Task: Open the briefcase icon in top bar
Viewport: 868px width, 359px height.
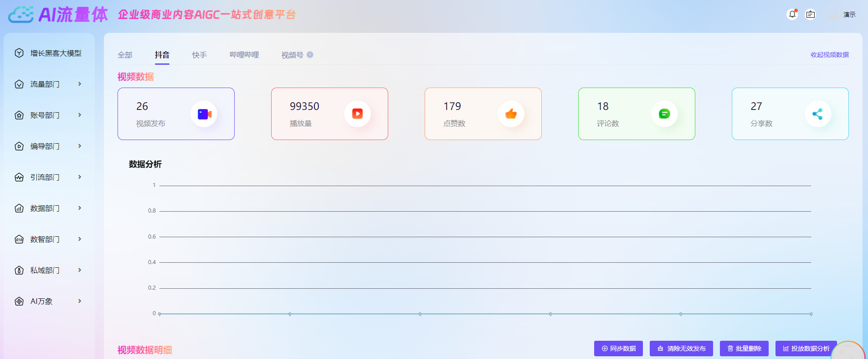Action: pos(811,15)
